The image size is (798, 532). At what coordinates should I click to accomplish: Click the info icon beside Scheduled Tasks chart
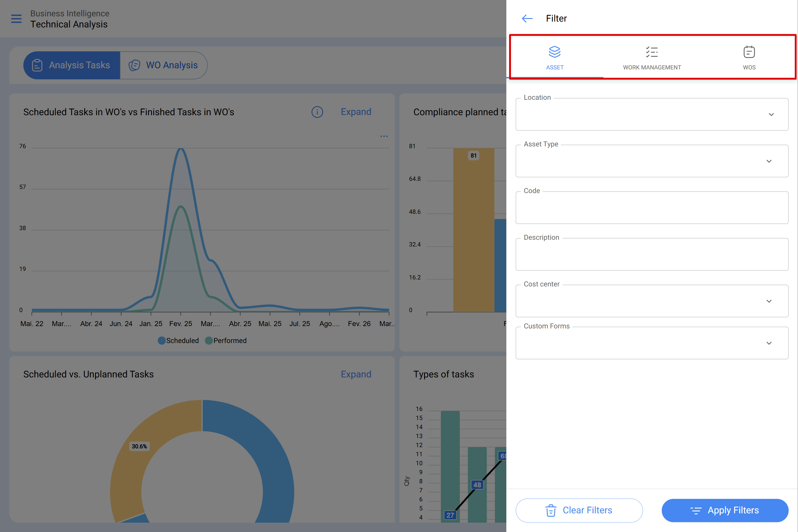(317, 112)
